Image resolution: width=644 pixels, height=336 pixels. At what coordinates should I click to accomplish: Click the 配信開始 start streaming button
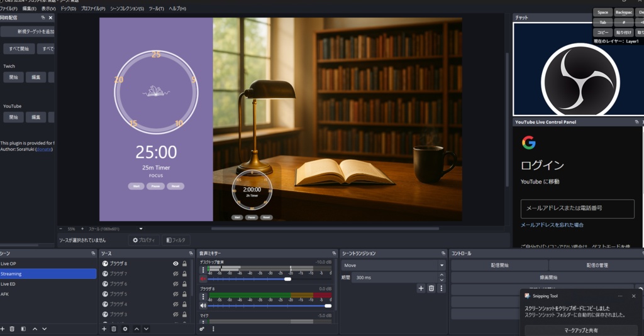pos(499,266)
